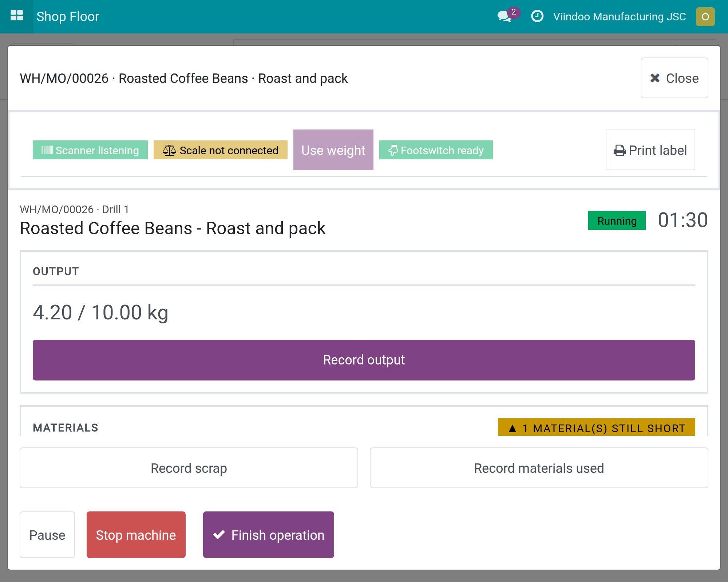Click the Scanner listening status badge
Screen dimensions: 728x582
90,150
